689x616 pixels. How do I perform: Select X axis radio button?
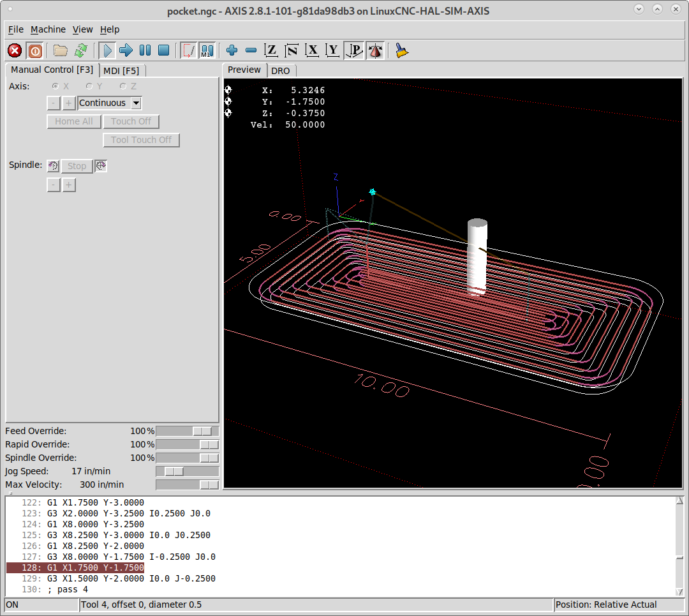point(56,86)
